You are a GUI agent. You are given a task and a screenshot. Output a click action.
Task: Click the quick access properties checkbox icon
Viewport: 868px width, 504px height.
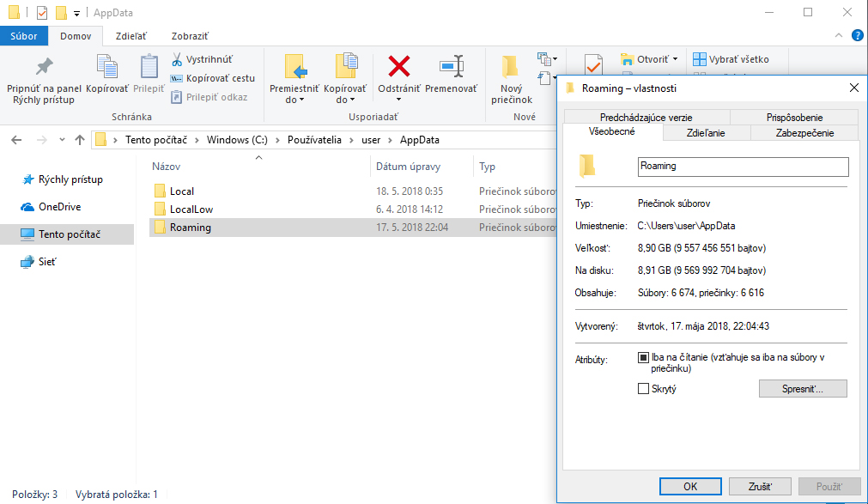[x=41, y=12]
